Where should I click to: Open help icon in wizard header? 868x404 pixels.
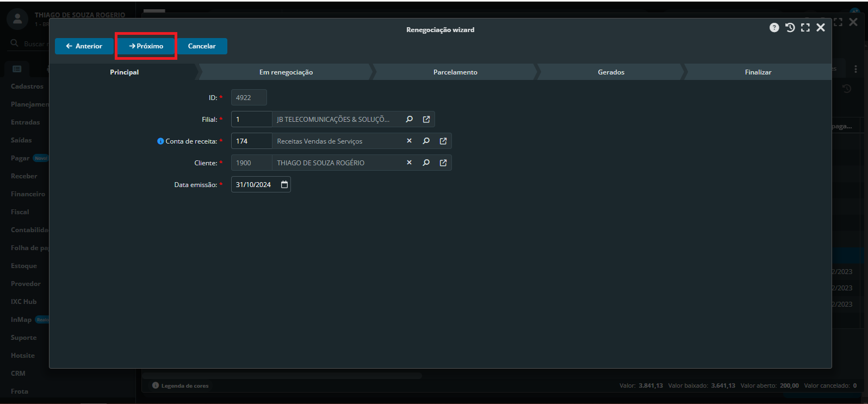tap(774, 28)
